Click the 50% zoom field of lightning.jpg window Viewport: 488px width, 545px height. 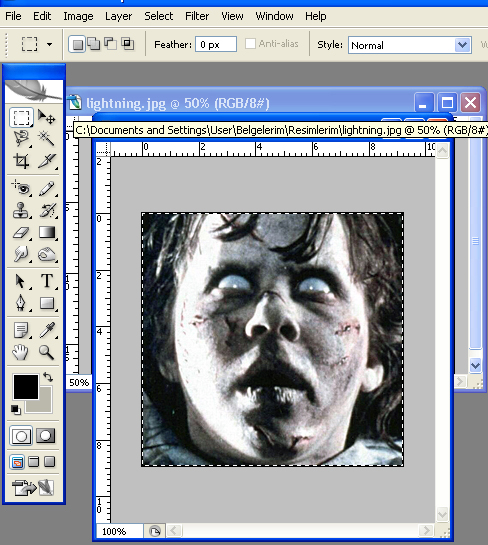tap(79, 383)
